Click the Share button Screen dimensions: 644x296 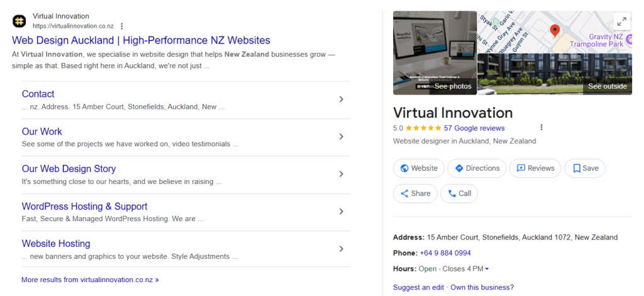(415, 193)
